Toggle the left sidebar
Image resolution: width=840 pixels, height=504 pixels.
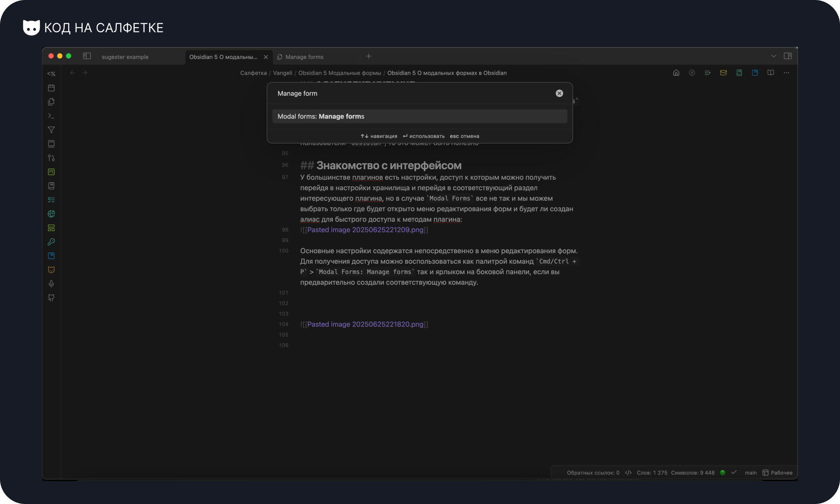click(87, 56)
